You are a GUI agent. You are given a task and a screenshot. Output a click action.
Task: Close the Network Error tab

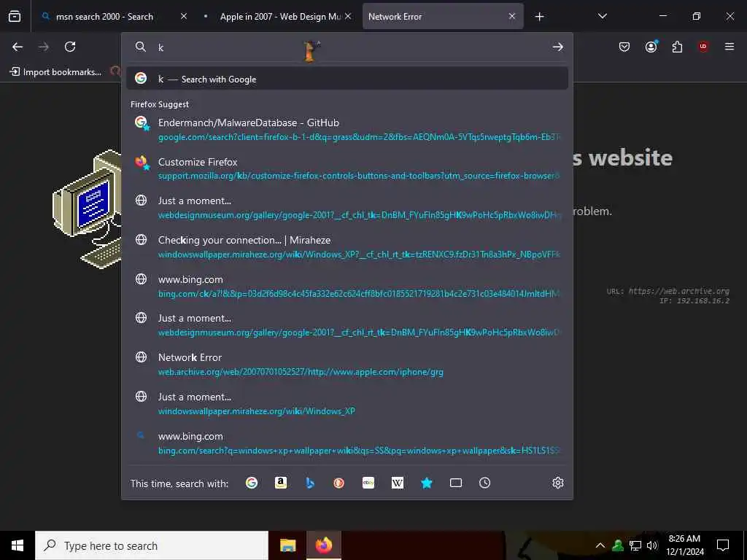pos(511,16)
